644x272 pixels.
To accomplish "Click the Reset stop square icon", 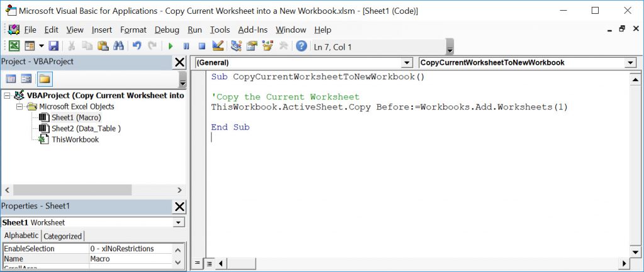I will (202, 46).
